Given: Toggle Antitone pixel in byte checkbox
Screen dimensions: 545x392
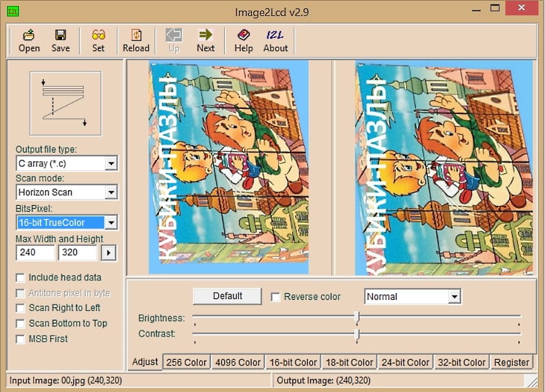Looking at the screenshot, I should point(21,293).
